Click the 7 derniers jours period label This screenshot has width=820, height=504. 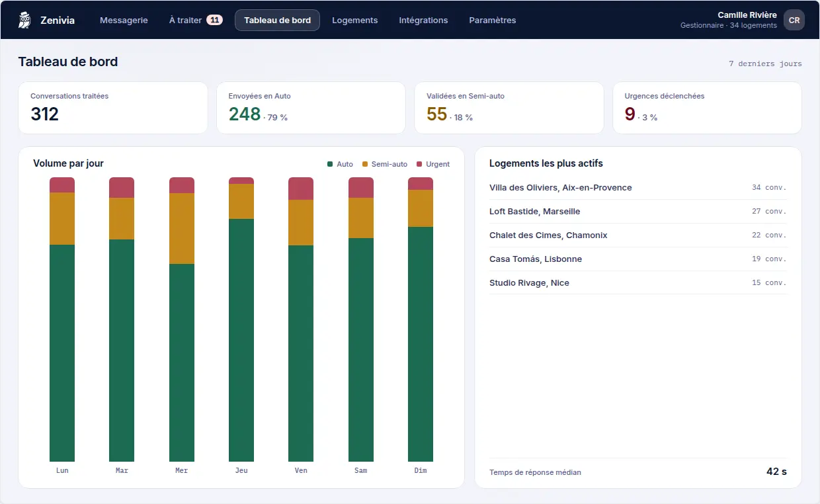point(765,64)
